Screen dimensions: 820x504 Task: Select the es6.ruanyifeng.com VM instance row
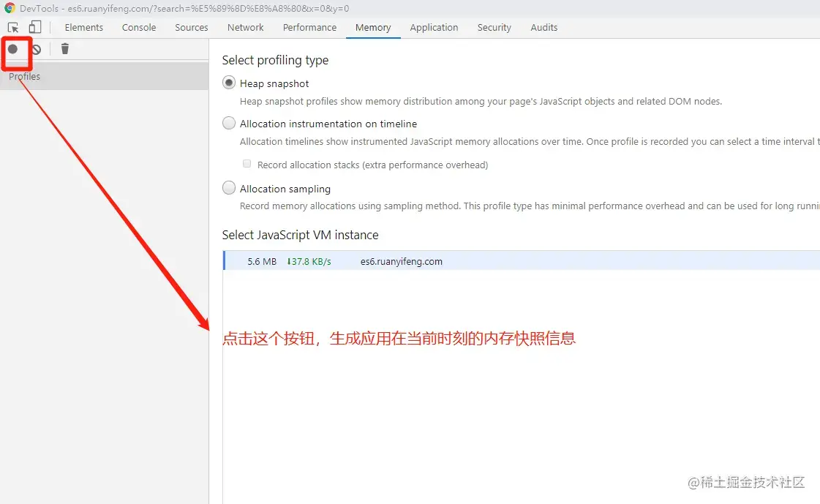tap(522, 261)
